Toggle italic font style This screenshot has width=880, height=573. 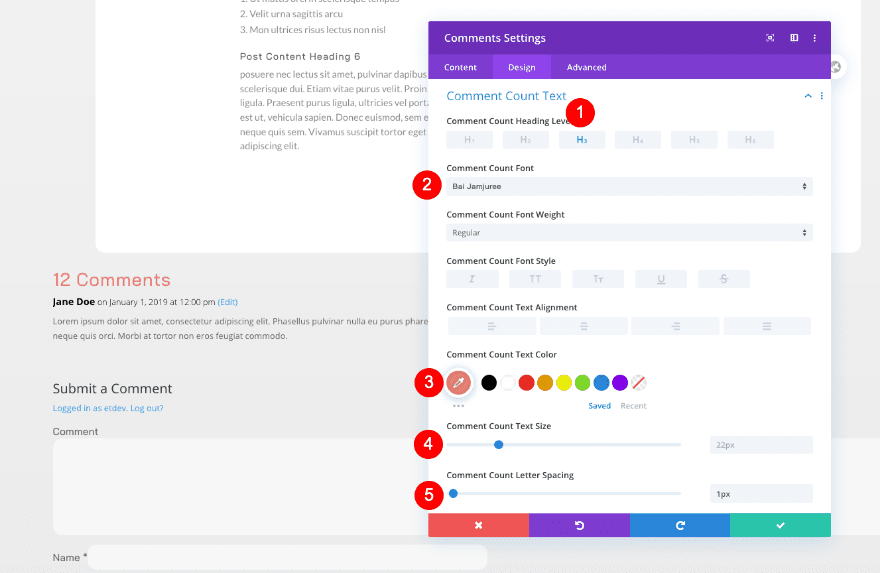click(x=472, y=279)
